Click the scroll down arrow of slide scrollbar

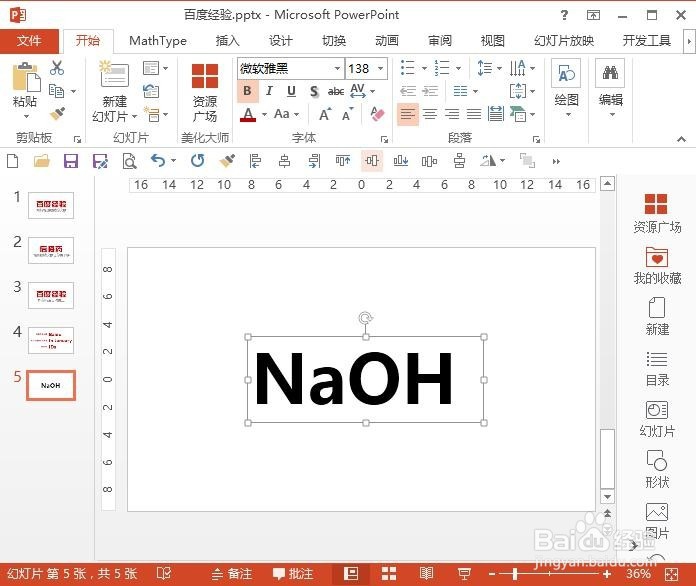point(607,496)
